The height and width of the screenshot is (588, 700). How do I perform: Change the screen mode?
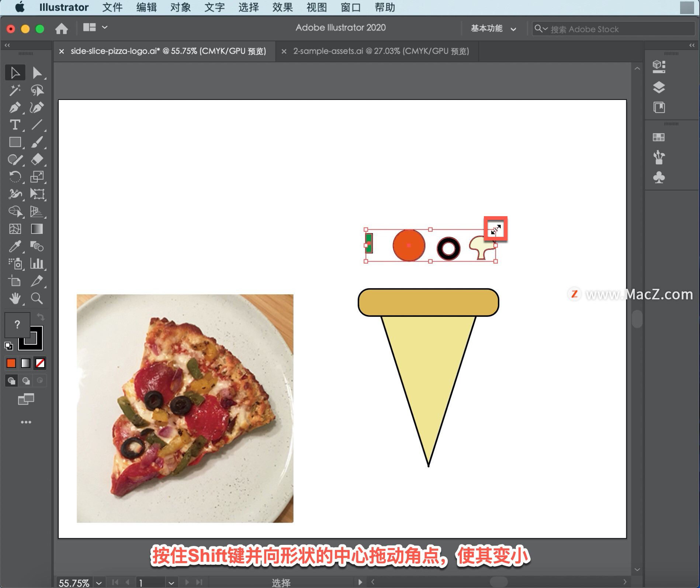click(26, 399)
